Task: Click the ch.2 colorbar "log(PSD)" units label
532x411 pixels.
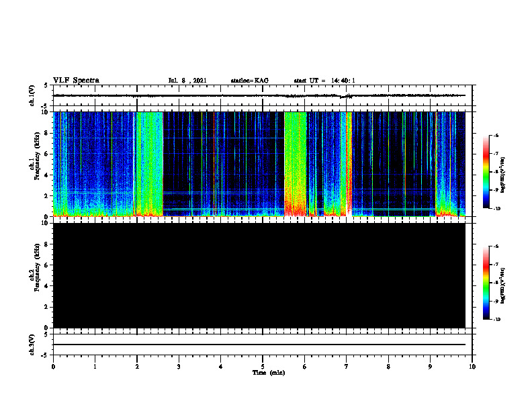Action: pyautogui.click(x=503, y=285)
